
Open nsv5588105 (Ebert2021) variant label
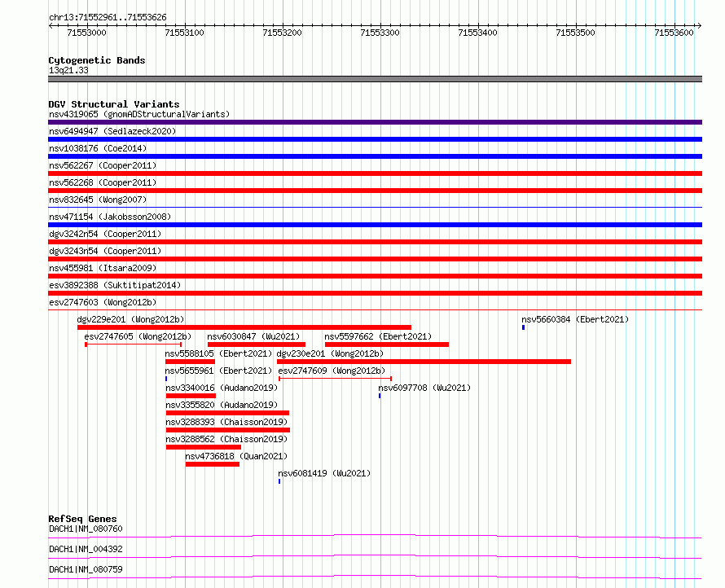point(218,353)
